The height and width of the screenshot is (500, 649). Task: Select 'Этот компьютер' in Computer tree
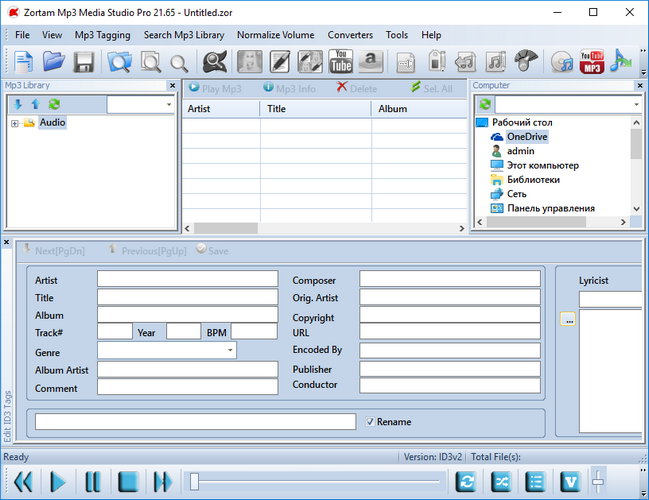click(543, 166)
